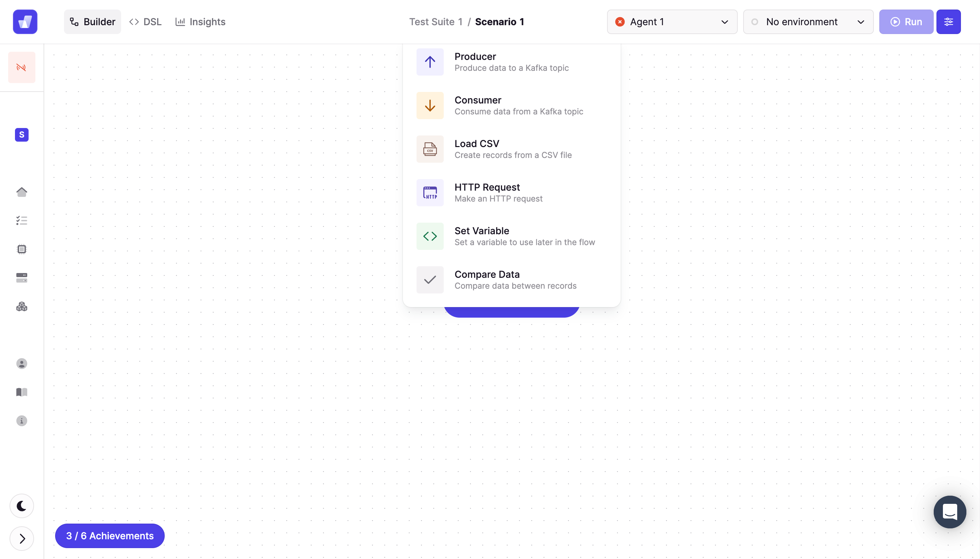Open the 3 / 6 Achievements button
Screen dimensions: 980x559
point(110,536)
